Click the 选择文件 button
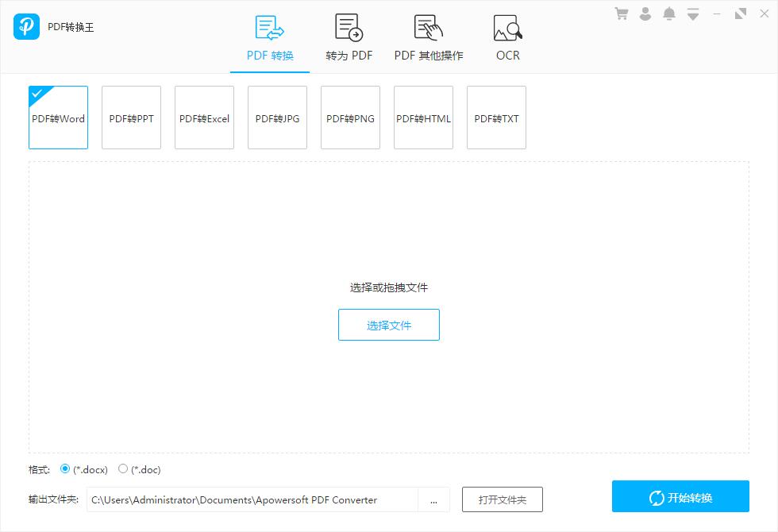The height and width of the screenshot is (532, 778). point(389,325)
